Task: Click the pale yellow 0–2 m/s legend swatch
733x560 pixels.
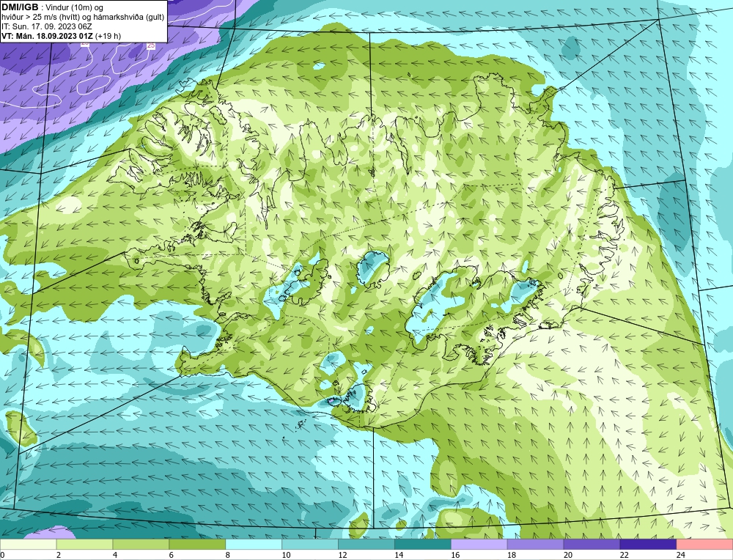Action: point(28,544)
